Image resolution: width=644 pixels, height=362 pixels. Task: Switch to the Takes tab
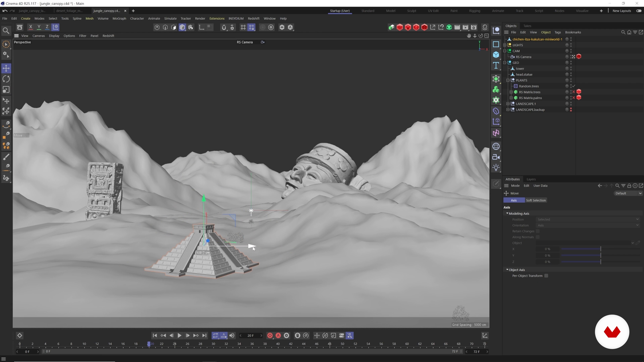click(527, 26)
